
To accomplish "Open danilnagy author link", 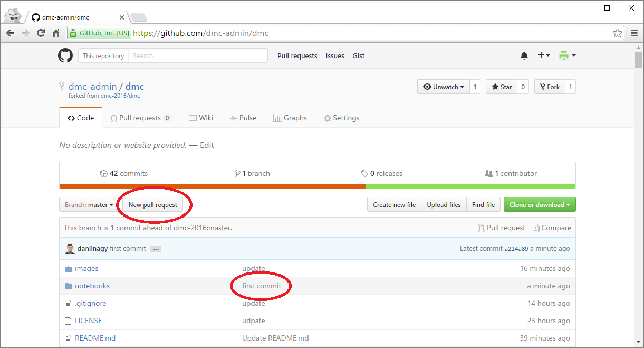I will [92, 249].
